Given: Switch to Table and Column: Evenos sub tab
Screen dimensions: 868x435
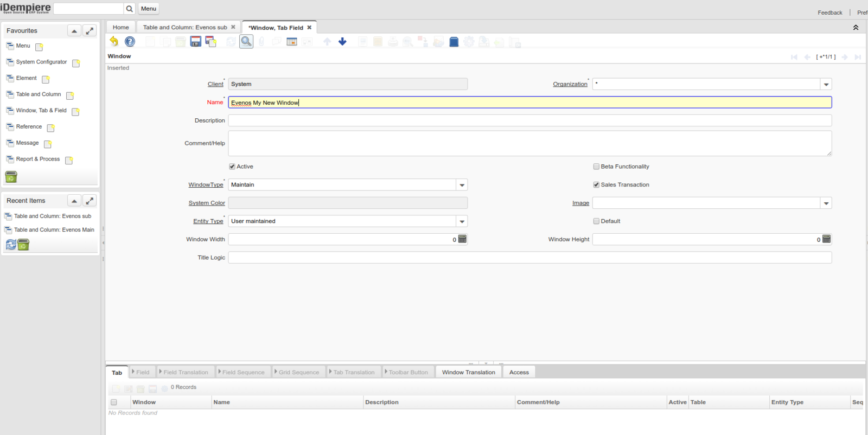Looking at the screenshot, I should pos(185,27).
